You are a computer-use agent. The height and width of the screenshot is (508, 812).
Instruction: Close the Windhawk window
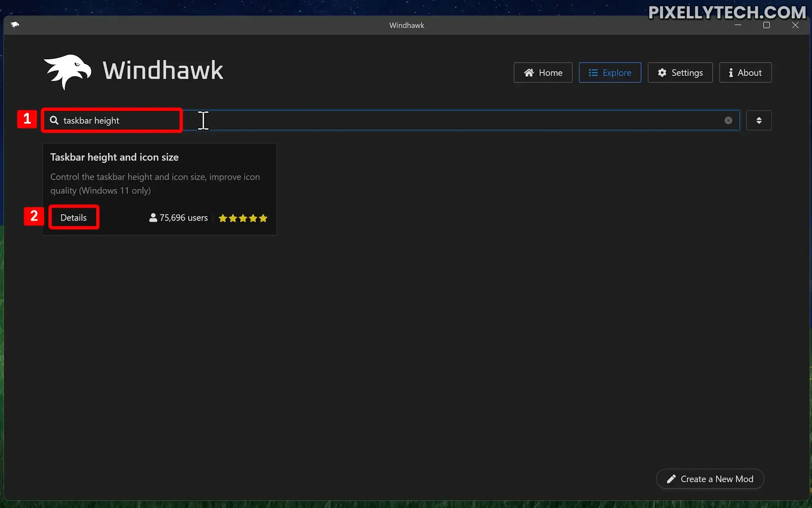click(796, 25)
